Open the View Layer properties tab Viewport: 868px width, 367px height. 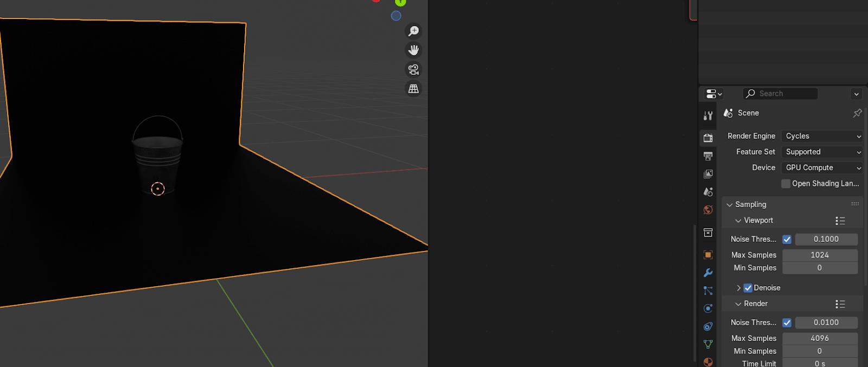(708, 174)
